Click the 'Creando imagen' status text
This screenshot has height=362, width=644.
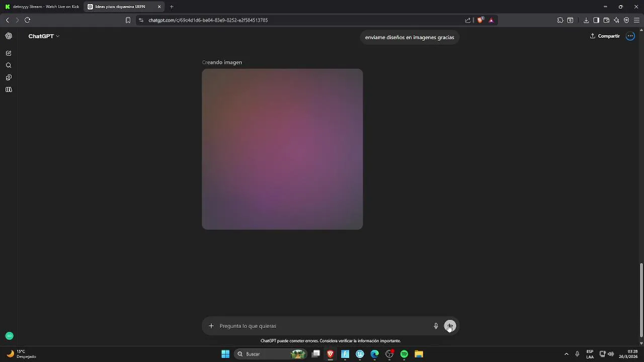click(x=222, y=62)
